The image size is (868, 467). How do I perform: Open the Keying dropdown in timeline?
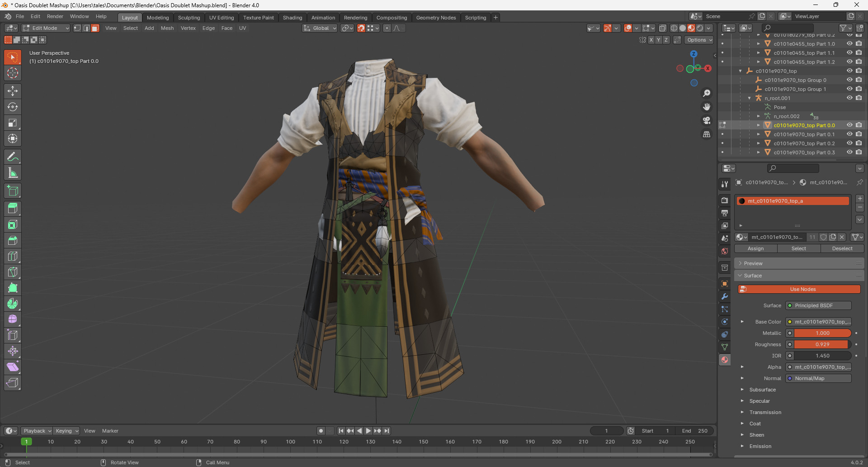(66, 431)
